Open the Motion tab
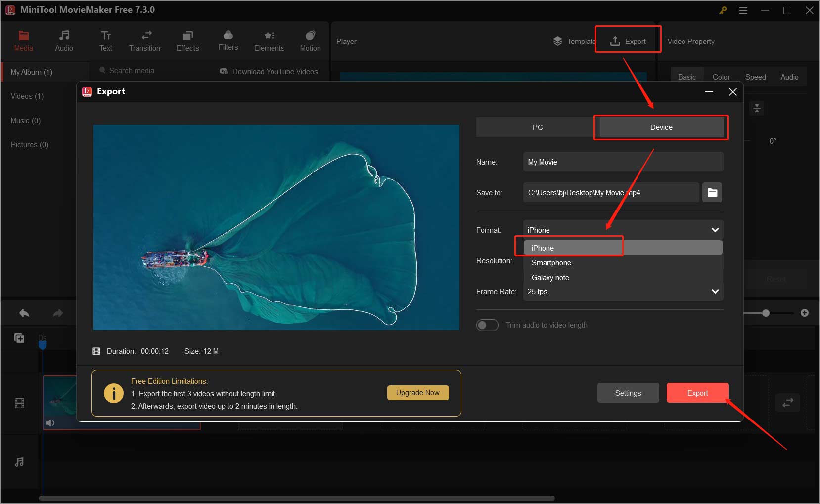Image resolution: width=820 pixels, height=504 pixels. [310, 41]
